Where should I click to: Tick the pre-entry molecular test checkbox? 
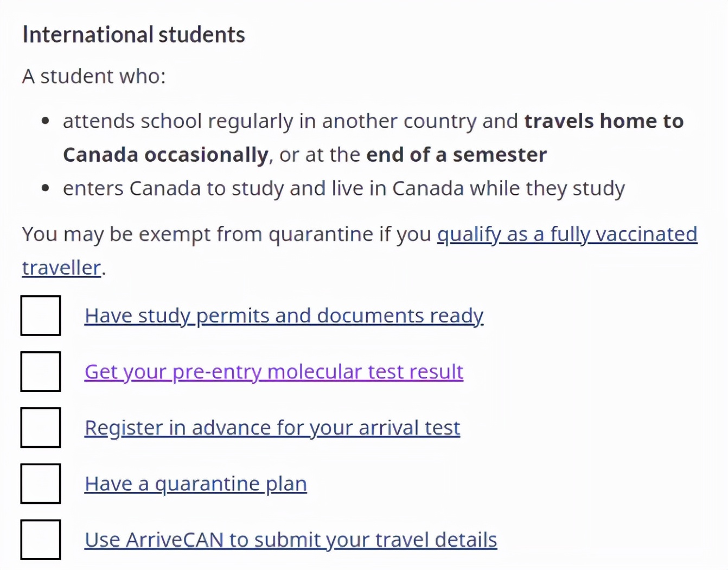(x=41, y=371)
